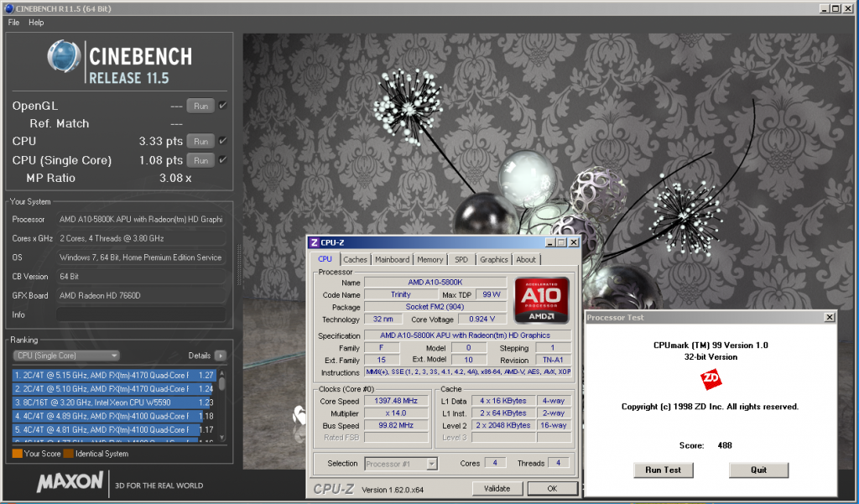Screen dimensions: 859x504
Task: Click the CB Version field showing 64 Bit
Action: 141,277
